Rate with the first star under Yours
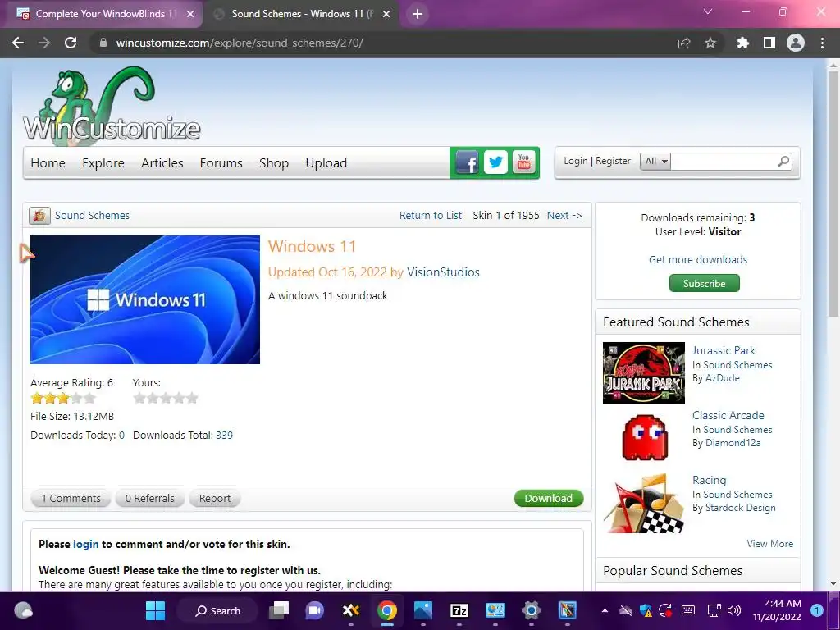The height and width of the screenshot is (630, 840). coord(139,398)
